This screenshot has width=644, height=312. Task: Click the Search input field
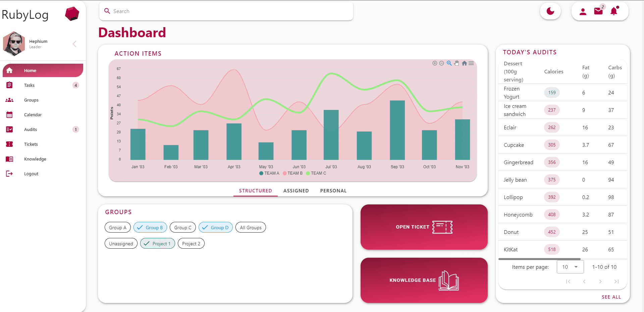tap(226, 11)
